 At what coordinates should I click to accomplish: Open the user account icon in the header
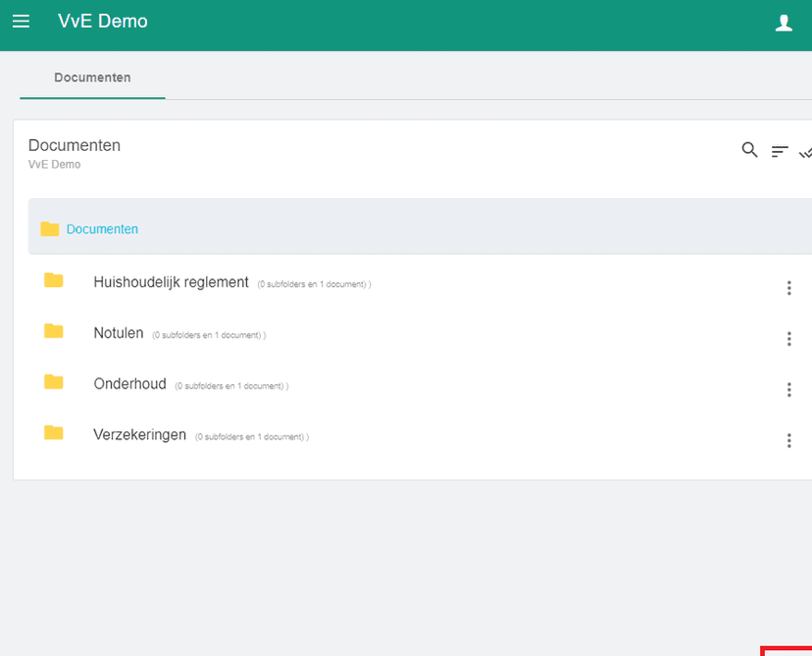[784, 22]
